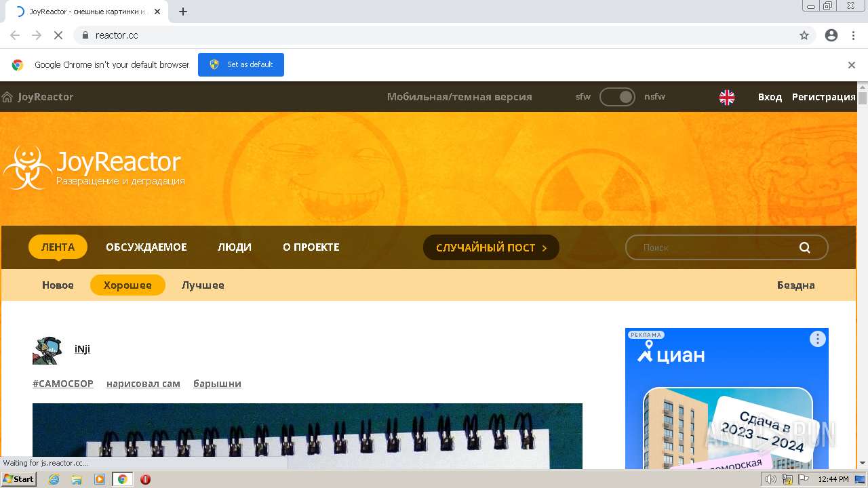Image resolution: width=868 pixels, height=488 pixels.
Task: Open the Циан advertisement banner
Action: pyautogui.click(x=727, y=399)
